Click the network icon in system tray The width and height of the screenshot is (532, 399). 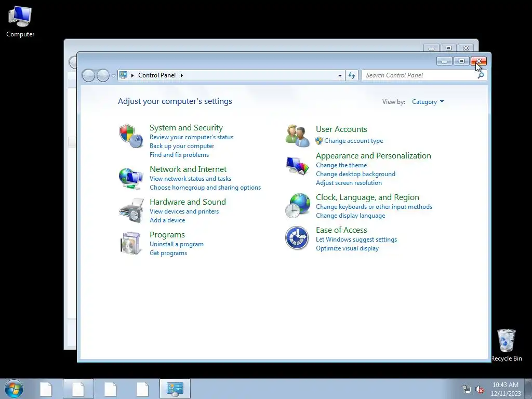point(467,390)
